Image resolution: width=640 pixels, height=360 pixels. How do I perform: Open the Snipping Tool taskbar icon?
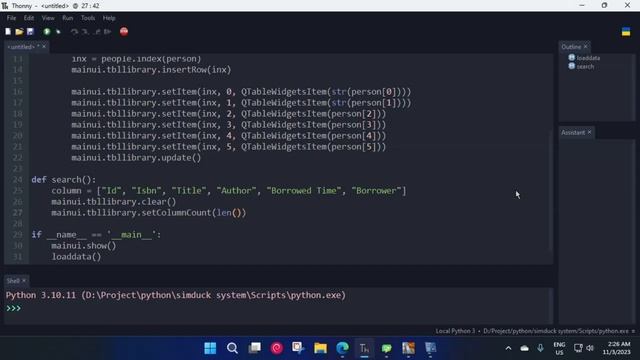point(298,348)
